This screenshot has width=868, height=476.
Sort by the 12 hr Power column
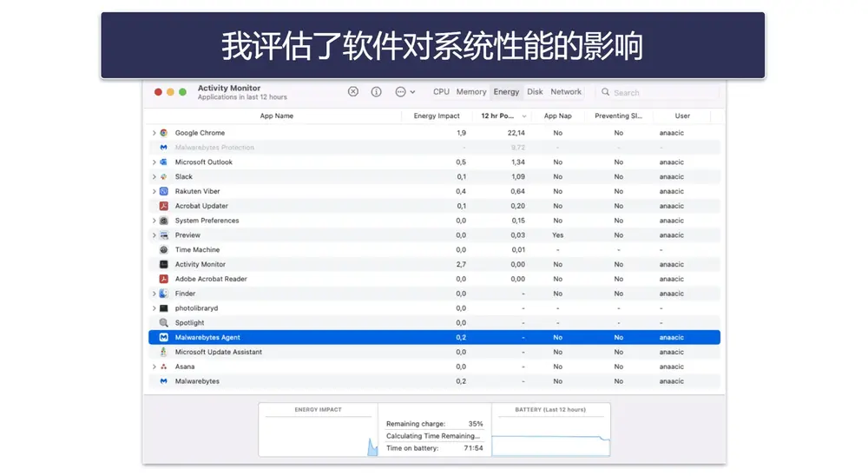(x=502, y=116)
